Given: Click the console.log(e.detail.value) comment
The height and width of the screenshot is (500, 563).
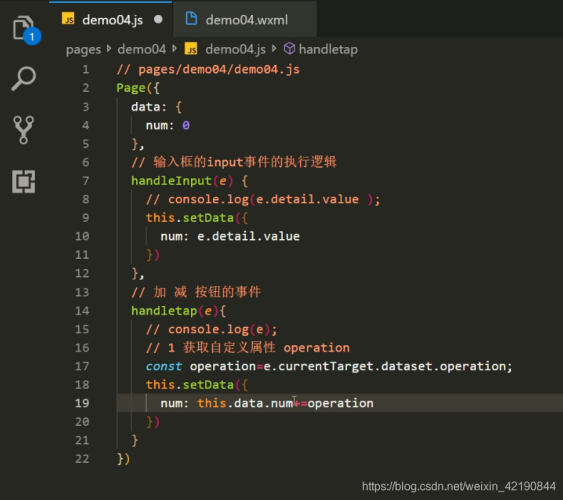Looking at the screenshot, I should click(263, 200).
